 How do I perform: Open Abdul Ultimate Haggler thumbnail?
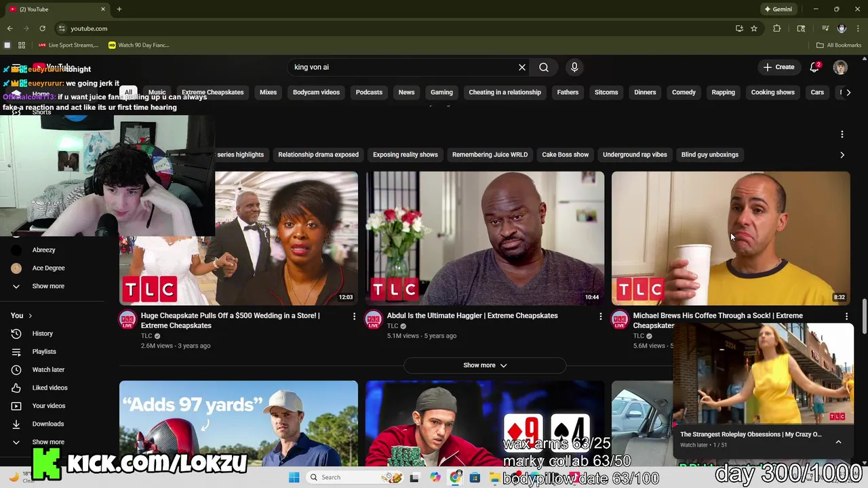tap(485, 238)
